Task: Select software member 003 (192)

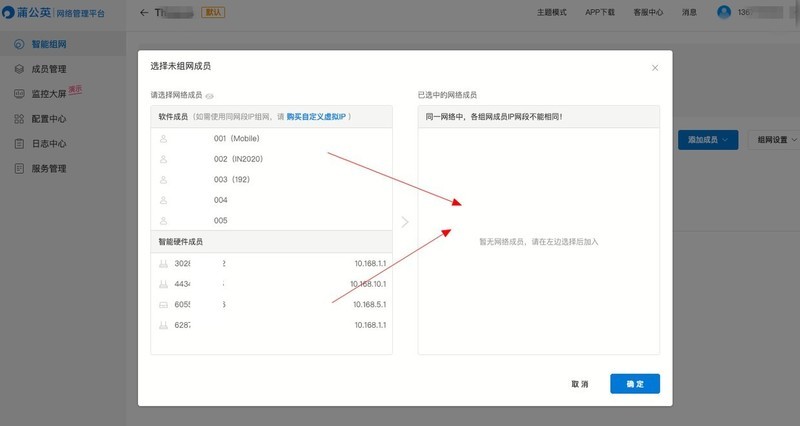Action: pos(271,180)
